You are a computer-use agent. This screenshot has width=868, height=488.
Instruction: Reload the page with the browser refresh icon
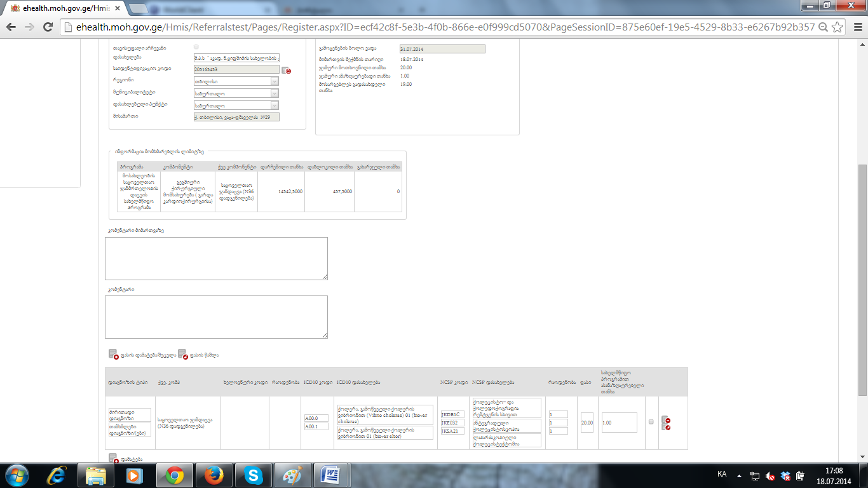pos(48,27)
